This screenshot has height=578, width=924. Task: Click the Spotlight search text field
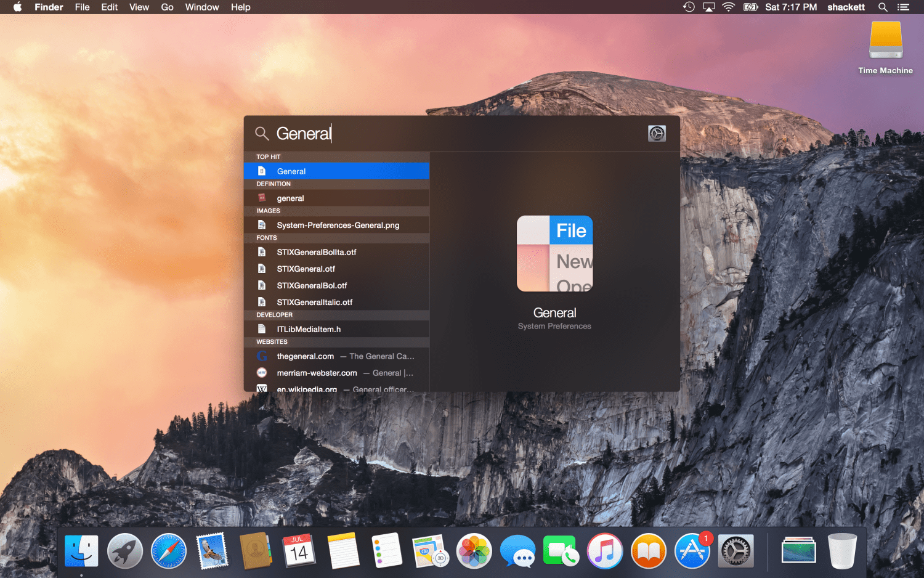point(456,134)
